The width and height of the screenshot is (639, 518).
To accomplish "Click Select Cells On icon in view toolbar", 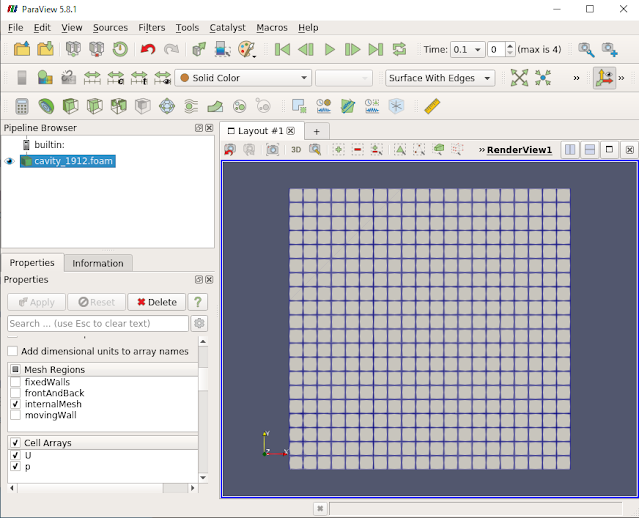I will [x=338, y=150].
